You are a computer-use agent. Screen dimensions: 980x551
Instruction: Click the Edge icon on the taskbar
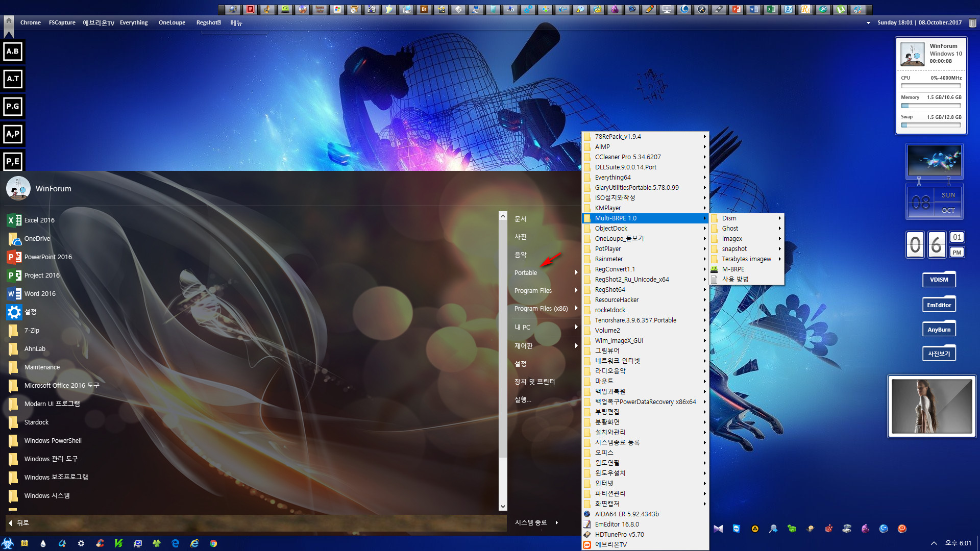(x=176, y=544)
